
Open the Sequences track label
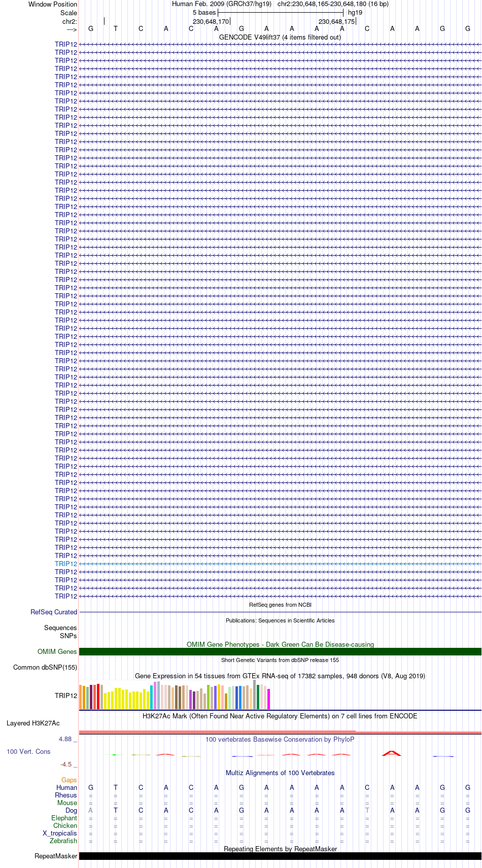coord(60,628)
